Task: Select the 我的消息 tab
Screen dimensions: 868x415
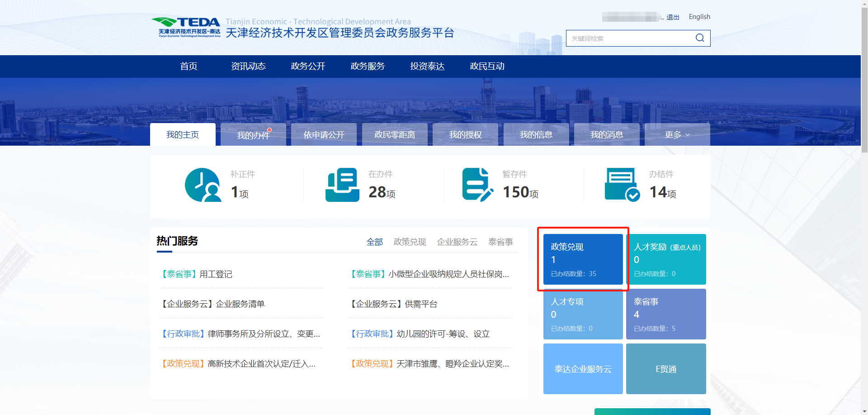Action: coord(607,134)
